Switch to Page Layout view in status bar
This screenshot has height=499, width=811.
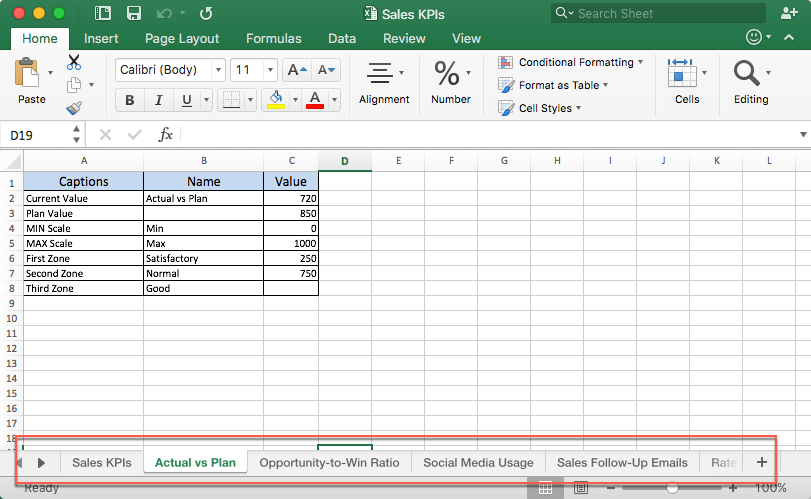pos(581,488)
